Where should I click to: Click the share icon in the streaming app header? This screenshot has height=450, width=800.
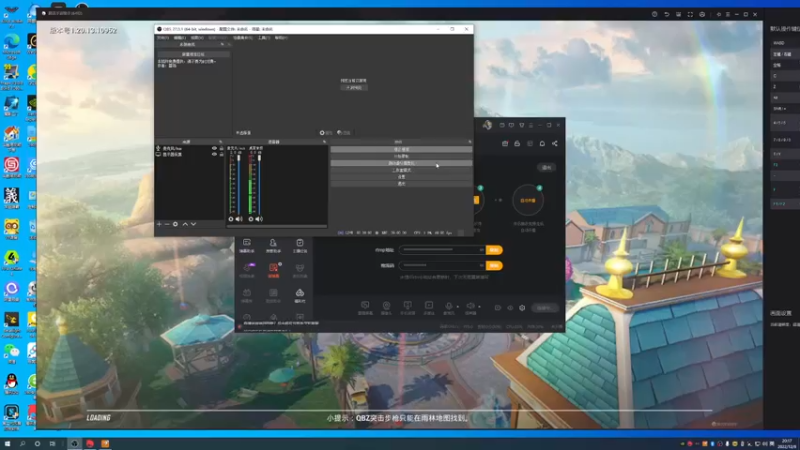(555, 143)
